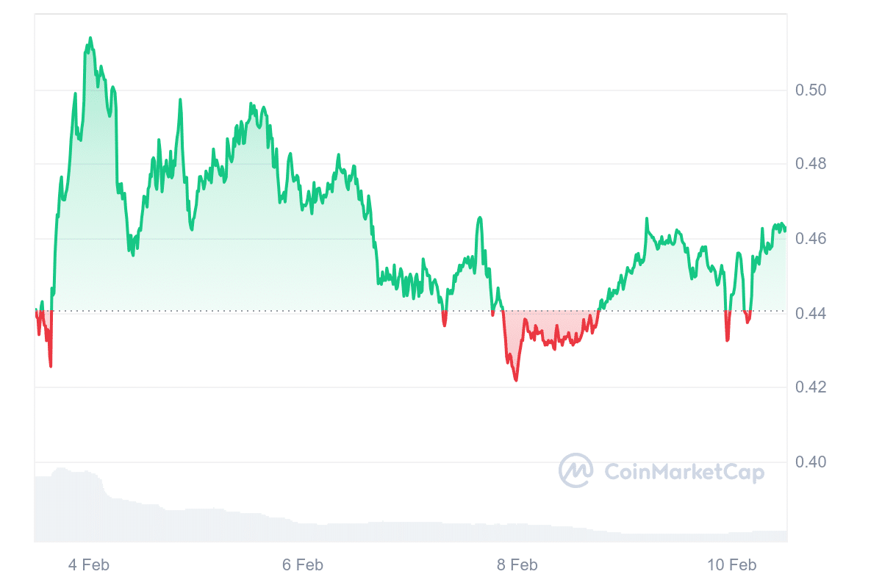Viewport: 882px width, 588px height.
Task: Click the 0.48 price axis label
Action: click(811, 164)
